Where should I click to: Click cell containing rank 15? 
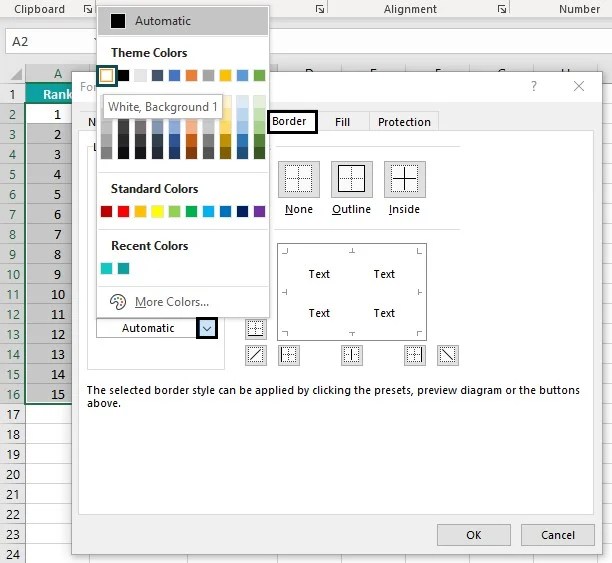coord(48,394)
